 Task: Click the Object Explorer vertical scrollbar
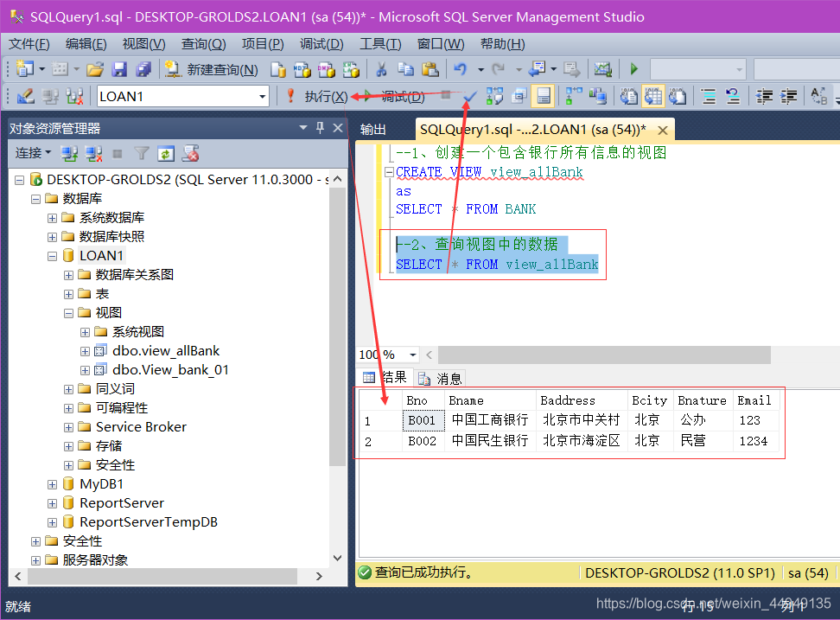tap(338, 326)
